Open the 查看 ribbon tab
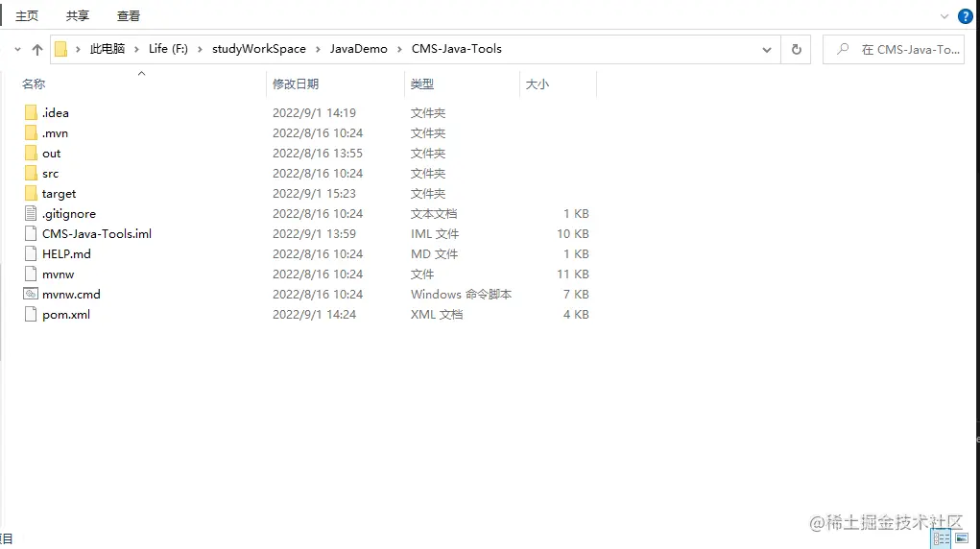 coord(128,15)
